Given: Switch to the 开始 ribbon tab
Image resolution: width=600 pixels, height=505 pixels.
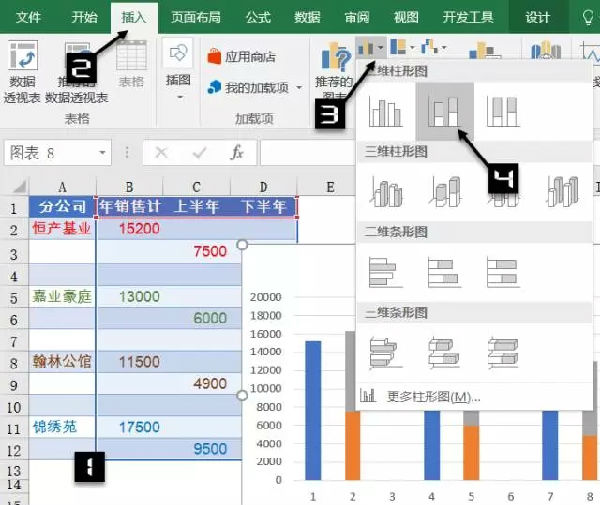Looking at the screenshot, I should 85,17.
